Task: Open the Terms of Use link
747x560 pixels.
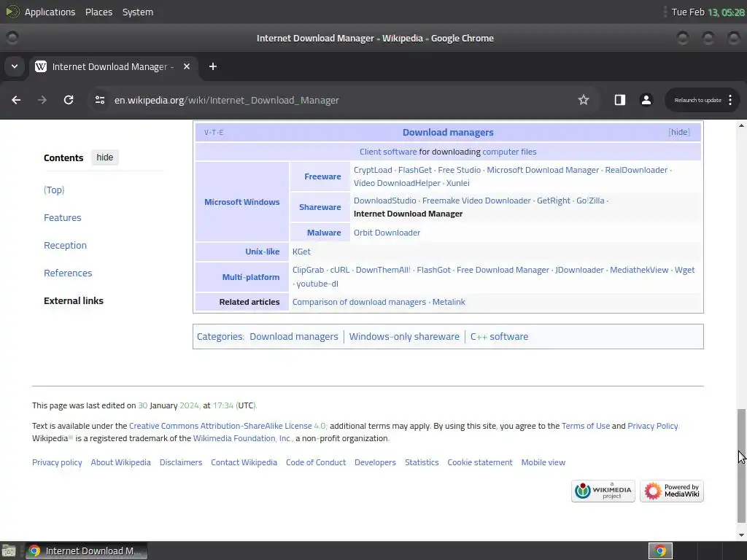Action: 586,426
